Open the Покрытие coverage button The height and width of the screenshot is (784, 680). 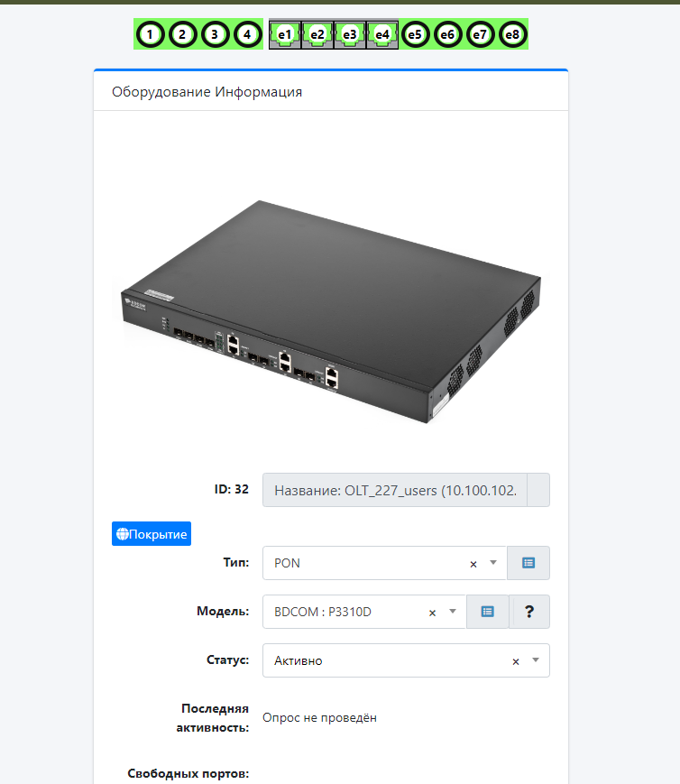click(152, 534)
